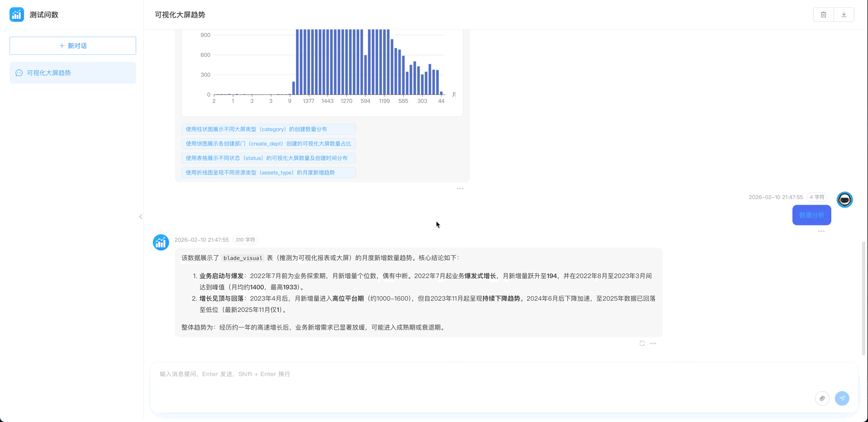The width and height of the screenshot is (868, 422).
Task: Click the download export icon
Action: pos(844,15)
